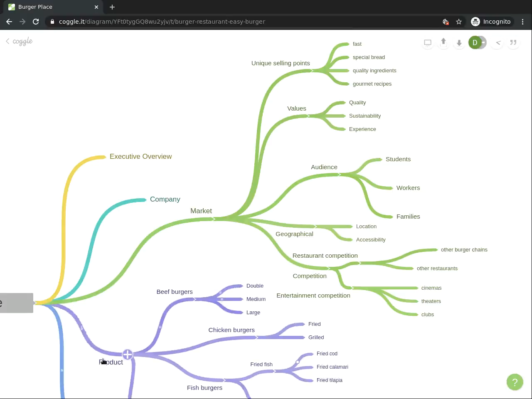This screenshot has height=399, width=532.
Task: Select the Values node label
Action: coord(297,108)
